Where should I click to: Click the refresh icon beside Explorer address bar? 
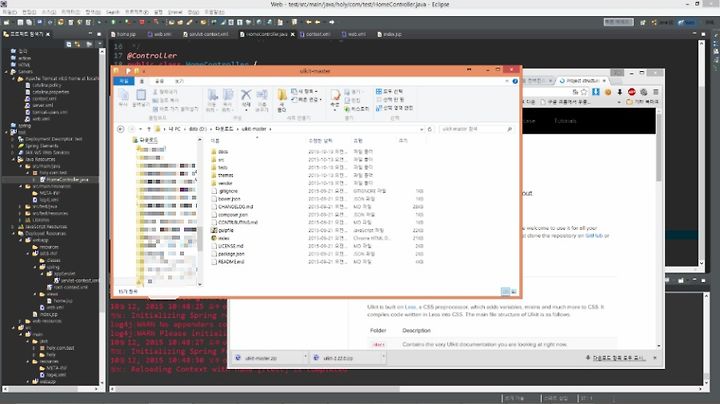tap(430, 129)
